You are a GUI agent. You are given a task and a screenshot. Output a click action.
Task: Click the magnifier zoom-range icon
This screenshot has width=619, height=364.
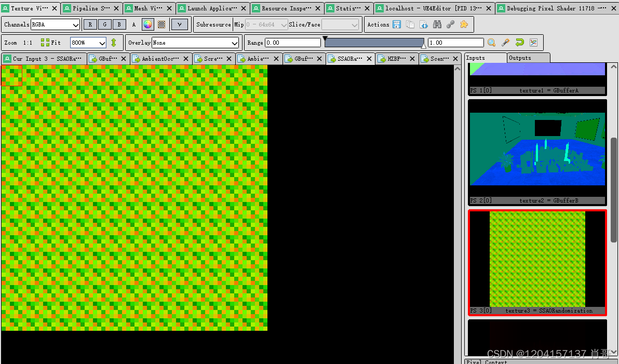(x=491, y=43)
